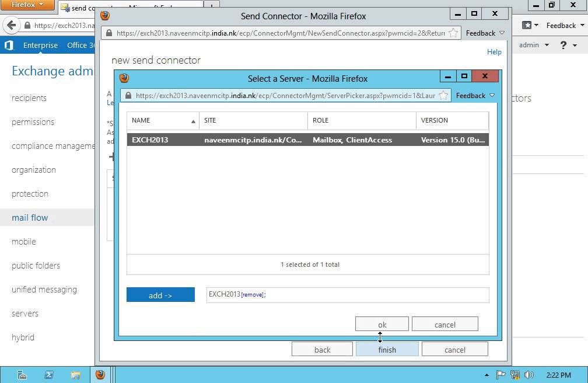This screenshot has width=588, height=383.
Task: Open the help question mark menu
Action: pyautogui.click(x=568, y=45)
